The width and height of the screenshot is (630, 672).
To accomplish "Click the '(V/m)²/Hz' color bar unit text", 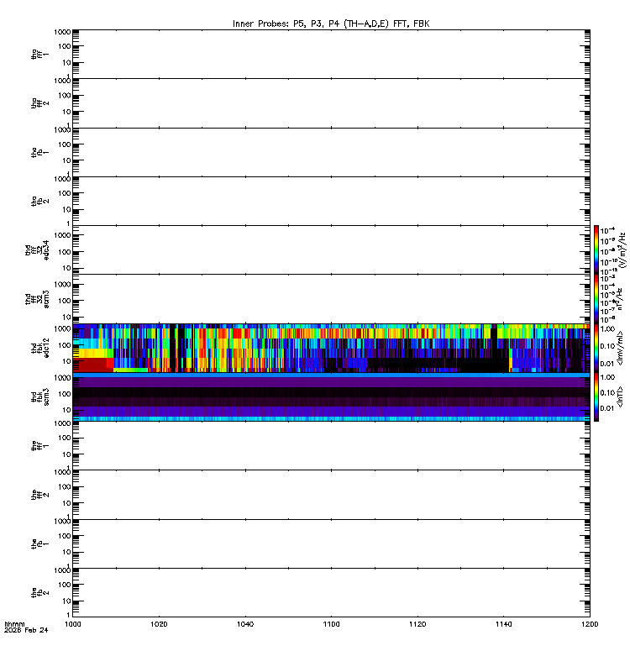I will [x=621, y=249].
